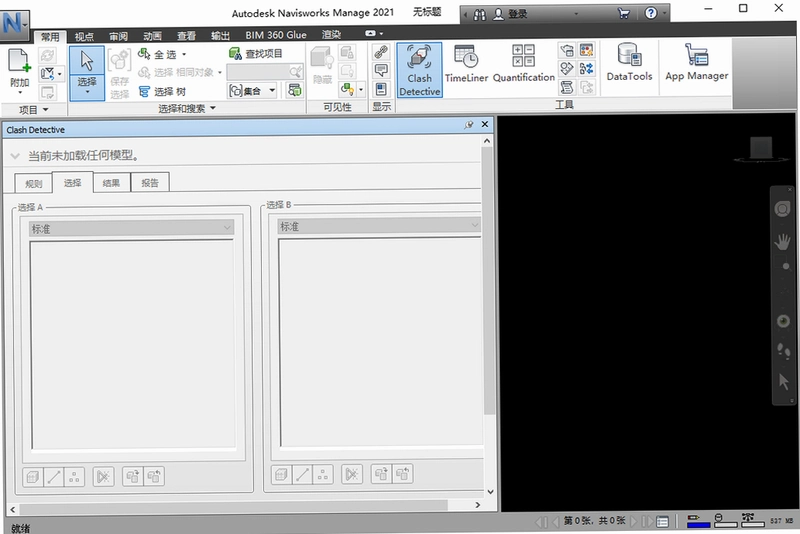Click the ViewCube in the viewport
Viewport: 800px width, 534px height.
760,148
